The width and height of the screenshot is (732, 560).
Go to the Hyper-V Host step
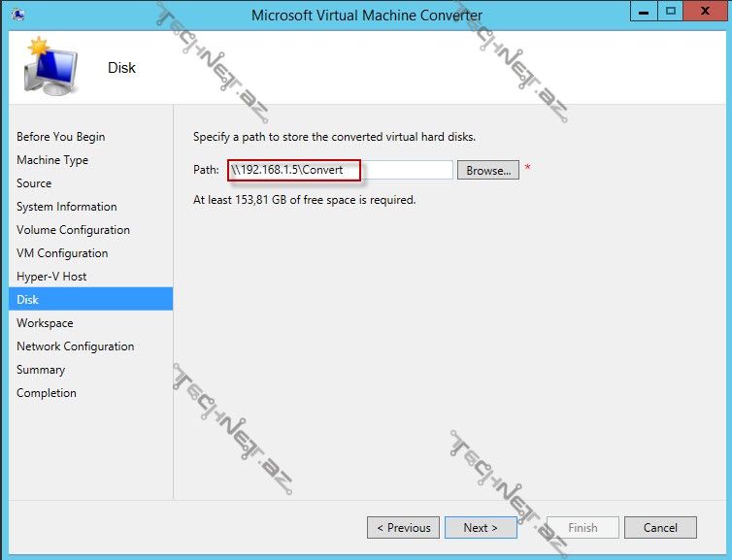[51, 277]
